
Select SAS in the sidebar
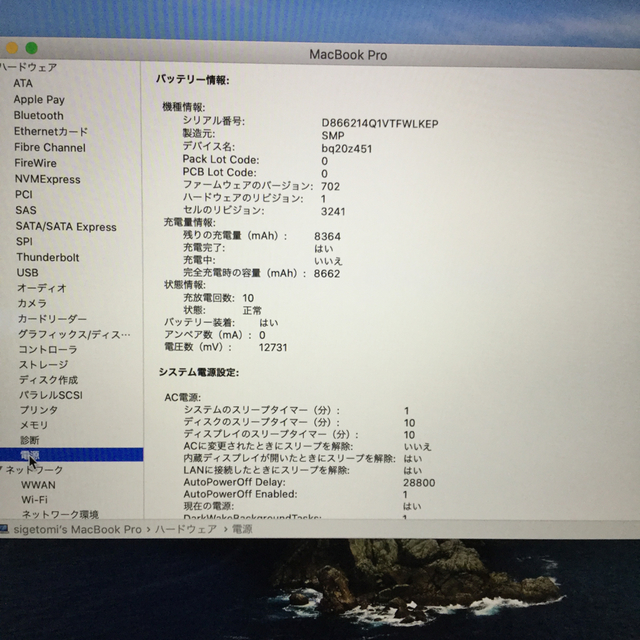(x=26, y=210)
